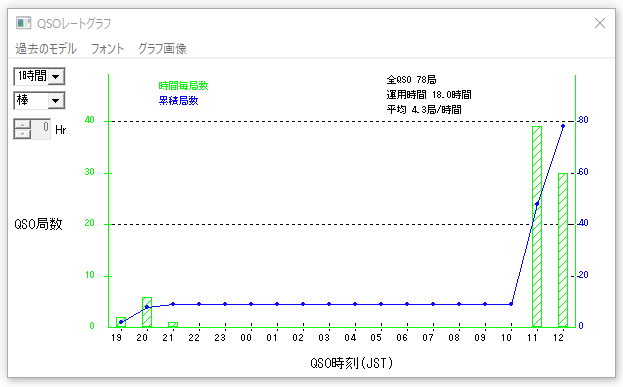Click the x-axis label 09
The height and width of the screenshot is (387, 623).
point(480,338)
